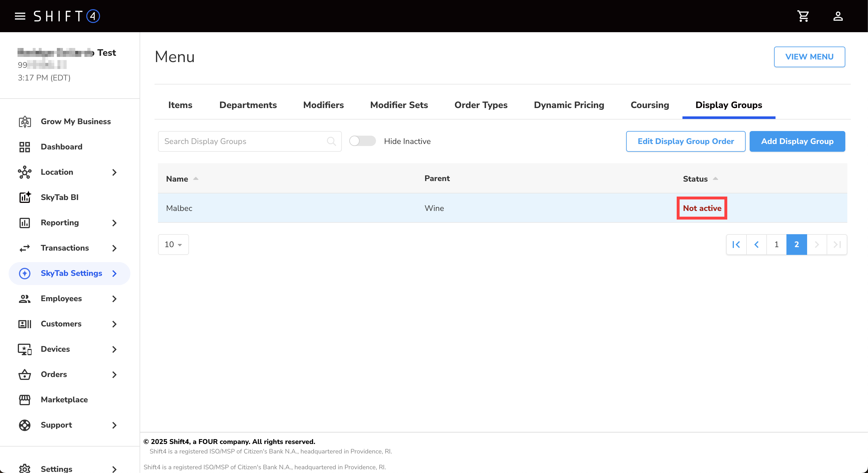This screenshot has height=473, width=868.
Task: Open the rows-per-page dropdown showing 10
Action: pos(173,245)
